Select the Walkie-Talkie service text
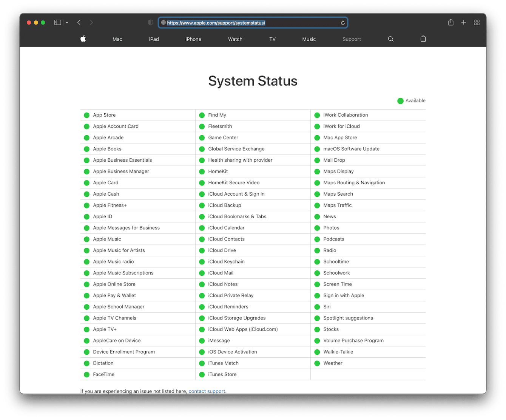Screen dimensions: 506x420 pos(338,352)
